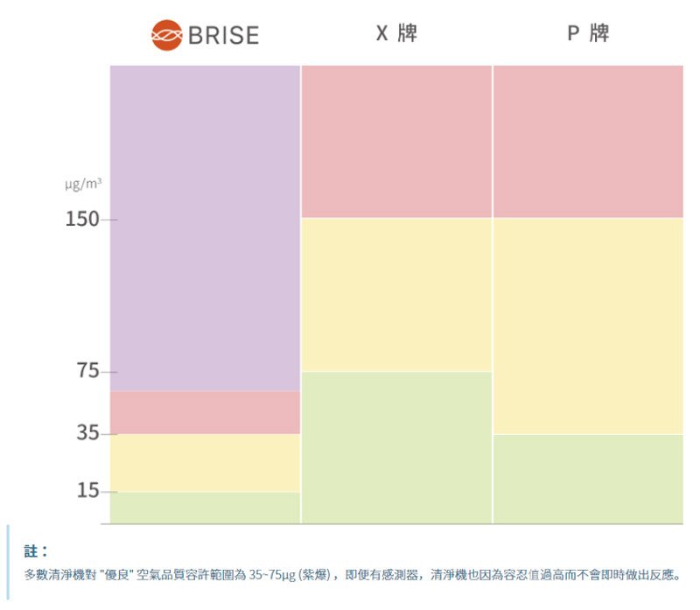Click the green block in BRISE column
700x610 pixels.
click(x=205, y=508)
